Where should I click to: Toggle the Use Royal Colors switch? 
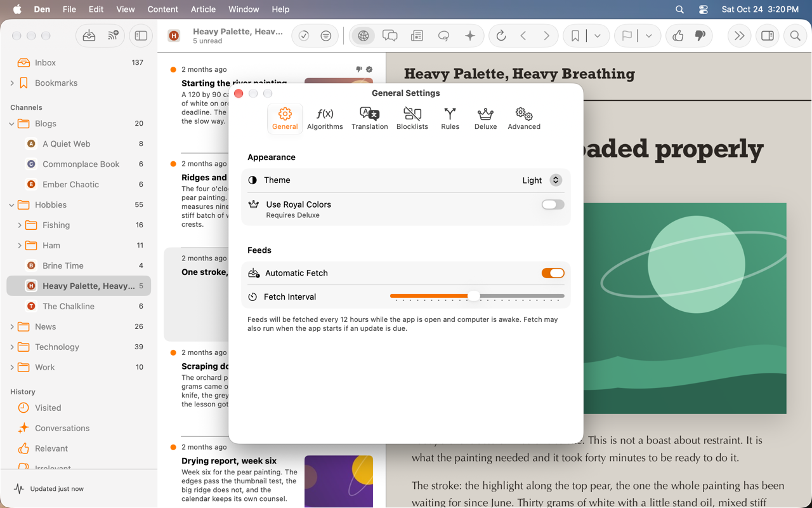point(553,204)
